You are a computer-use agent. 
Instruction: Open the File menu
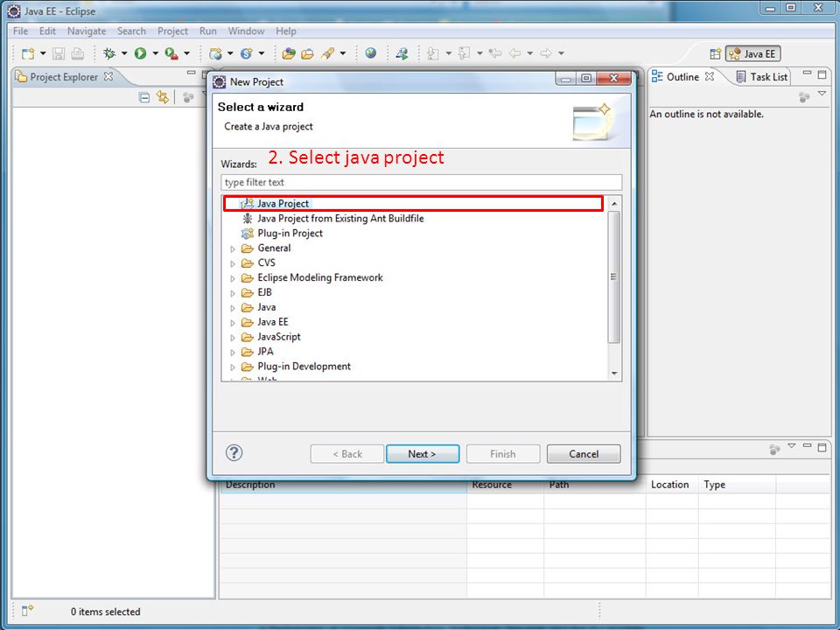[20, 31]
